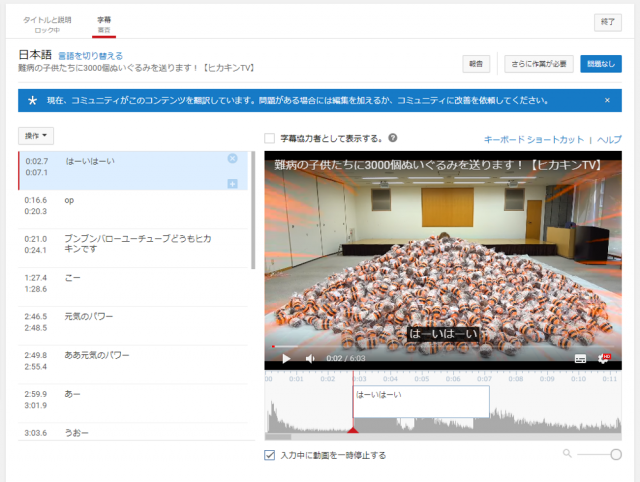
Task: Select the あー subtitle at 2:59.9
Action: [x=133, y=403]
